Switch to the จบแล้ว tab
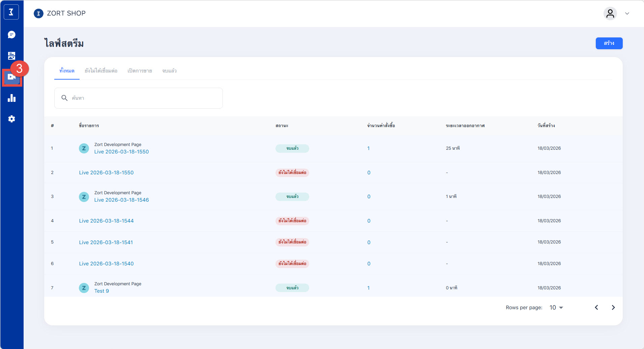The height and width of the screenshot is (349, 644). [169, 71]
